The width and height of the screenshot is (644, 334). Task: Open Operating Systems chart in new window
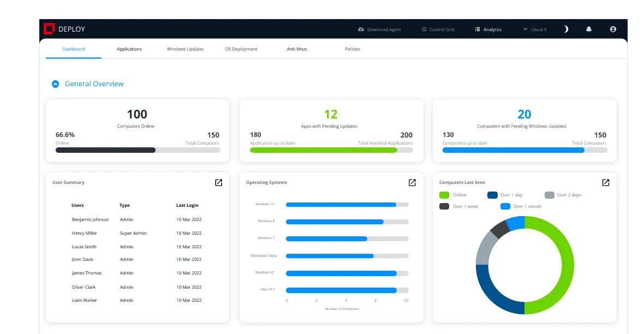pyautogui.click(x=412, y=182)
